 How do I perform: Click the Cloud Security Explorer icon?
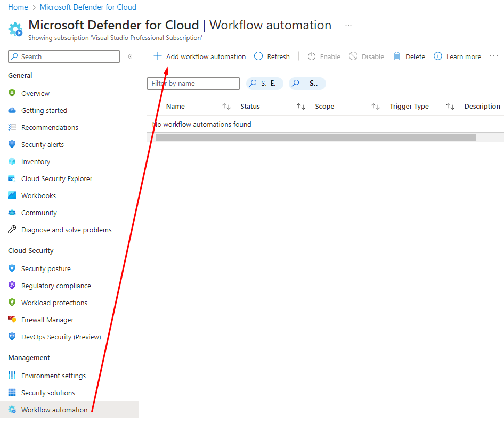(x=12, y=178)
